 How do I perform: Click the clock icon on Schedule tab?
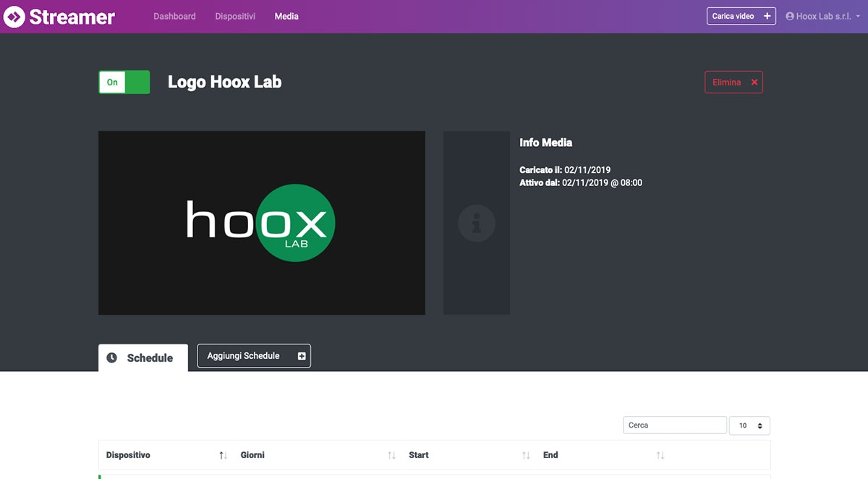point(112,357)
